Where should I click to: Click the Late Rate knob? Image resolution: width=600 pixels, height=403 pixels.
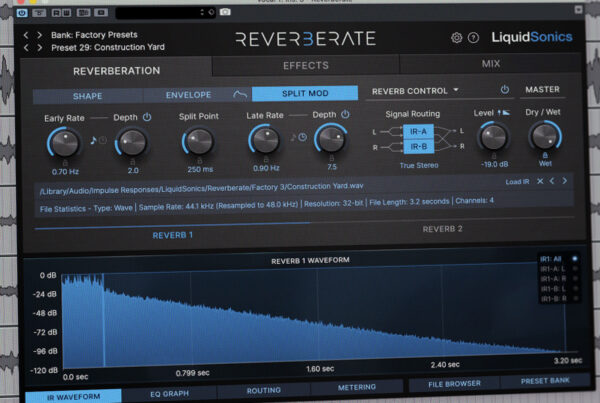265,139
